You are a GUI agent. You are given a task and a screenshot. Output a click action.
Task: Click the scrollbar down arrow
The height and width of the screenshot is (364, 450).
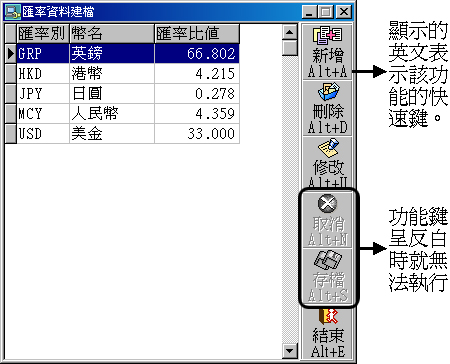point(289,351)
